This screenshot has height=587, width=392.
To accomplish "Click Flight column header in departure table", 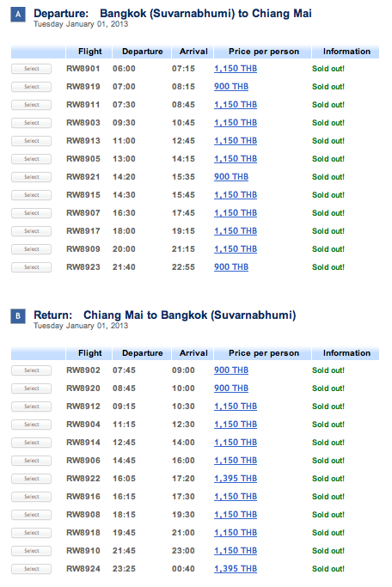I will (90, 52).
